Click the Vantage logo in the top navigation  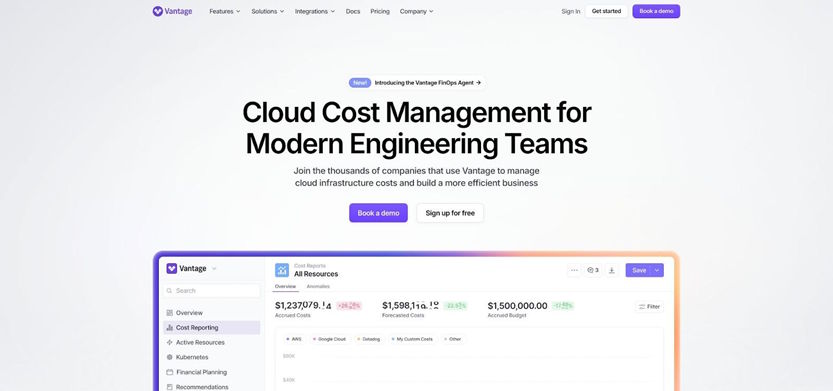click(x=172, y=11)
